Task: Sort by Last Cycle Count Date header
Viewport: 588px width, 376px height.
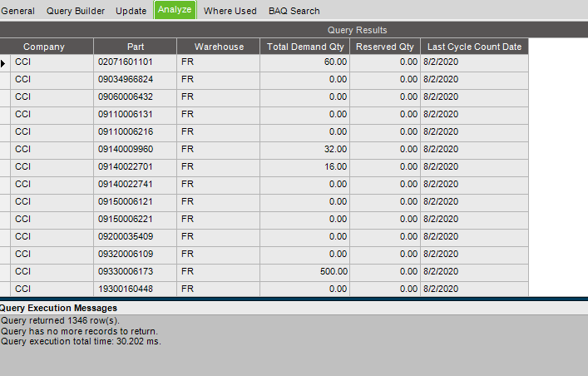Action: (x=474, y=47)
